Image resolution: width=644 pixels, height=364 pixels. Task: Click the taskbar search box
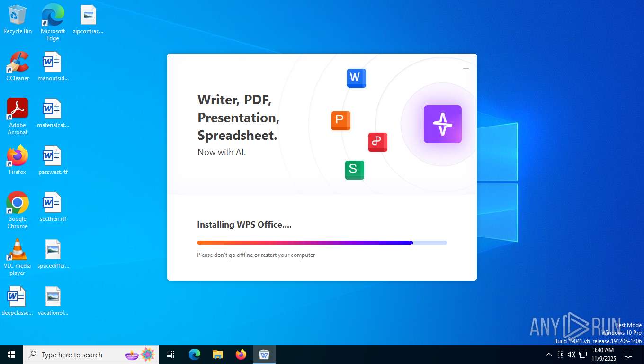pyautogui.click(x=91, y=355)
